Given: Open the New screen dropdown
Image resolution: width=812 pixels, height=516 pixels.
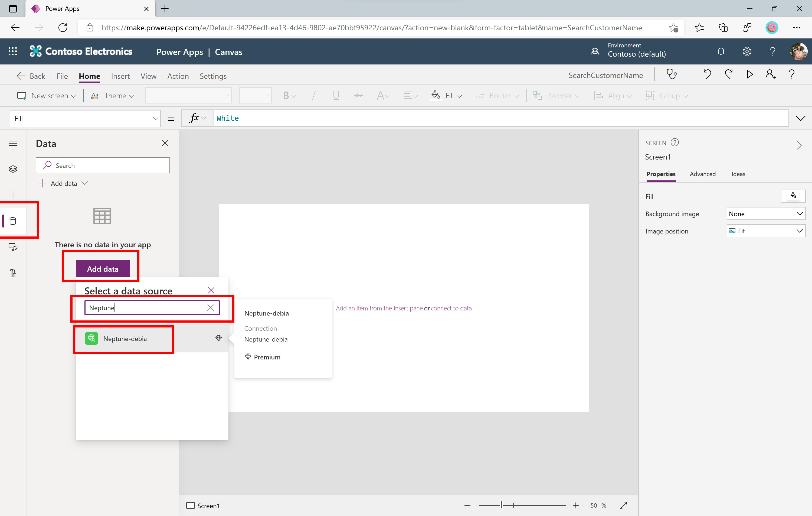Looking at the screenshot, I should 47,96.
